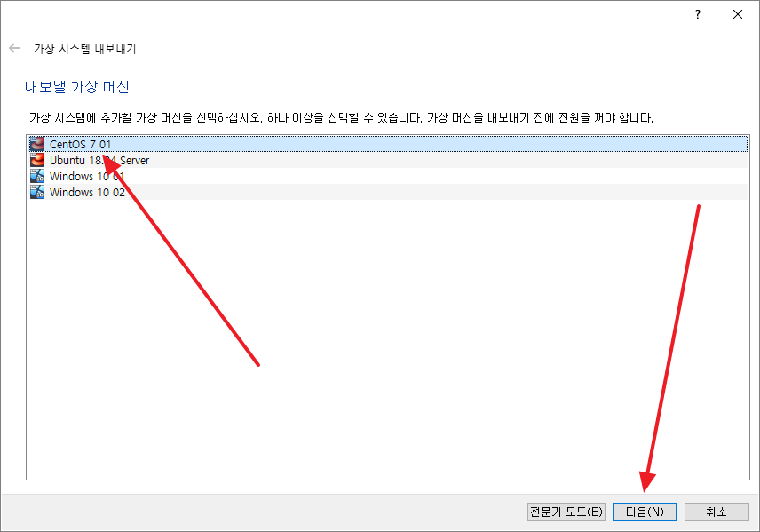Click the Ubuntu 18.04 Server OS icon
Viewport: 760px width, 532px height.
pos(36,160)
